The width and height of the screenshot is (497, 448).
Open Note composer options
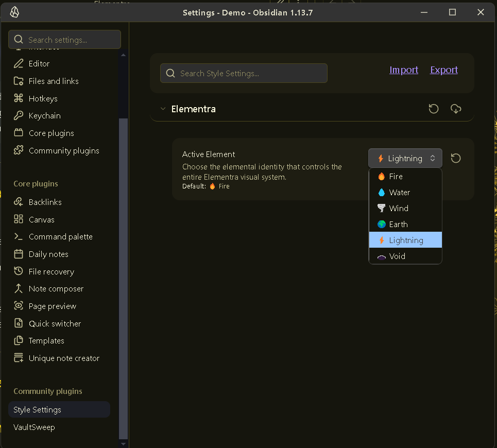59,289
